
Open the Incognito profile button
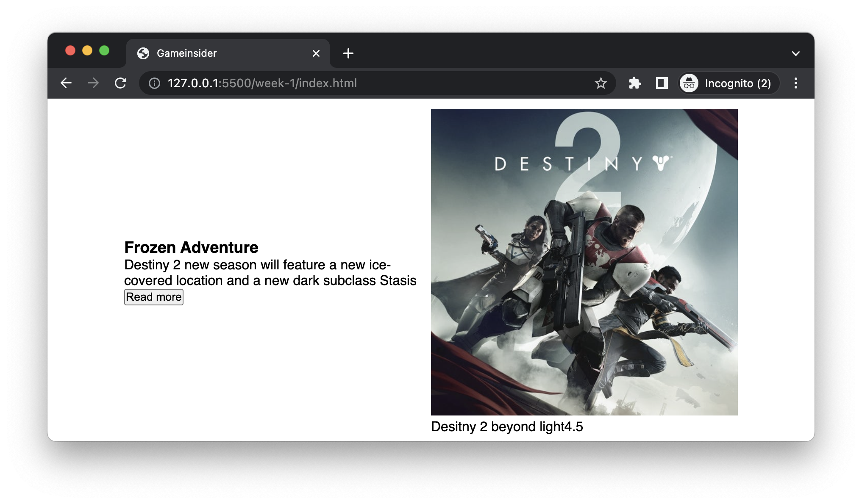coord(729,83)
